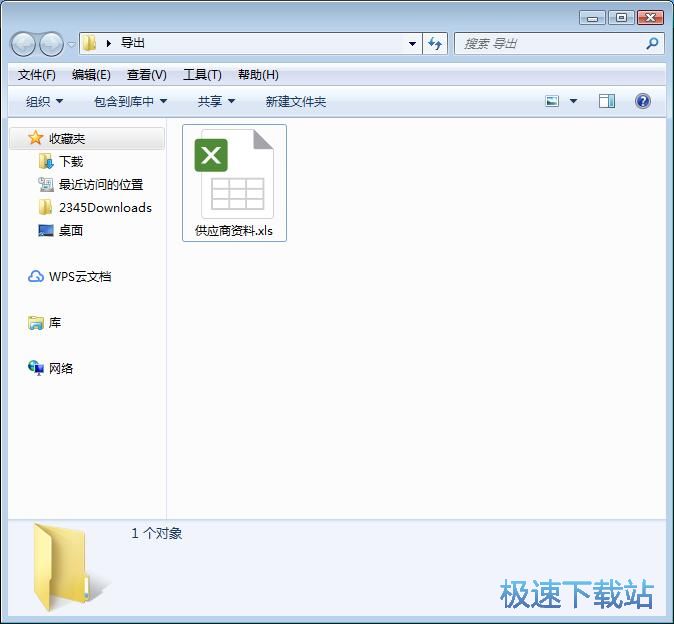Select 网络 in the navigation pane
This screenshot has height=624, width=674.
(x=61, y=368)
